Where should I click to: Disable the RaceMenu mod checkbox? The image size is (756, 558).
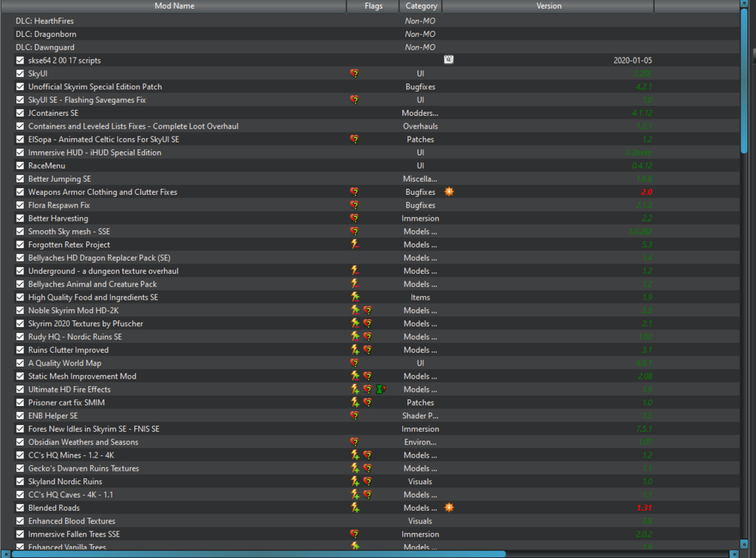tap(21, 166)
